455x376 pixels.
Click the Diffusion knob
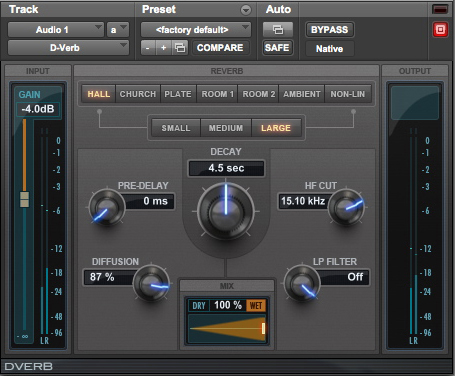tap(151, 284)
